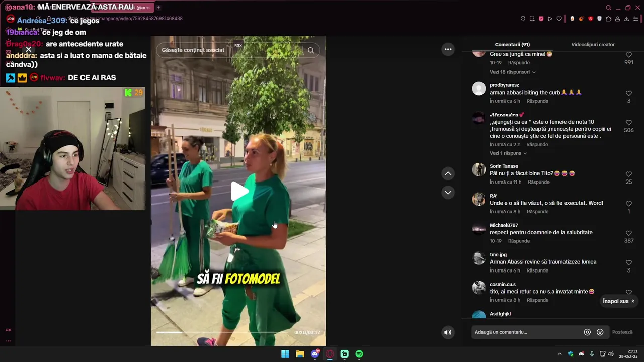Open tme.jpg's profile avatar
644x362 pixels.
(x=479, y=258)
